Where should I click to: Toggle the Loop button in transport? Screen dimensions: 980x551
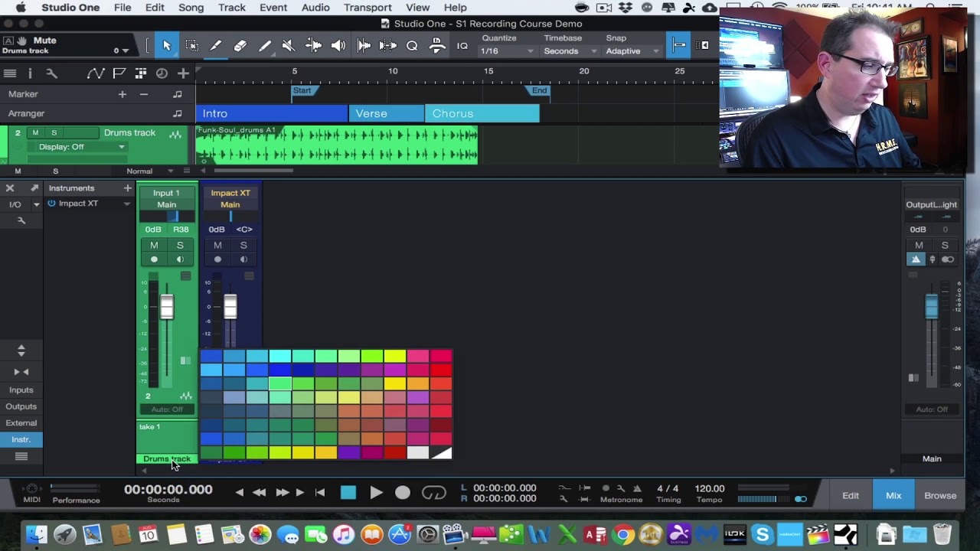point(433,493)
